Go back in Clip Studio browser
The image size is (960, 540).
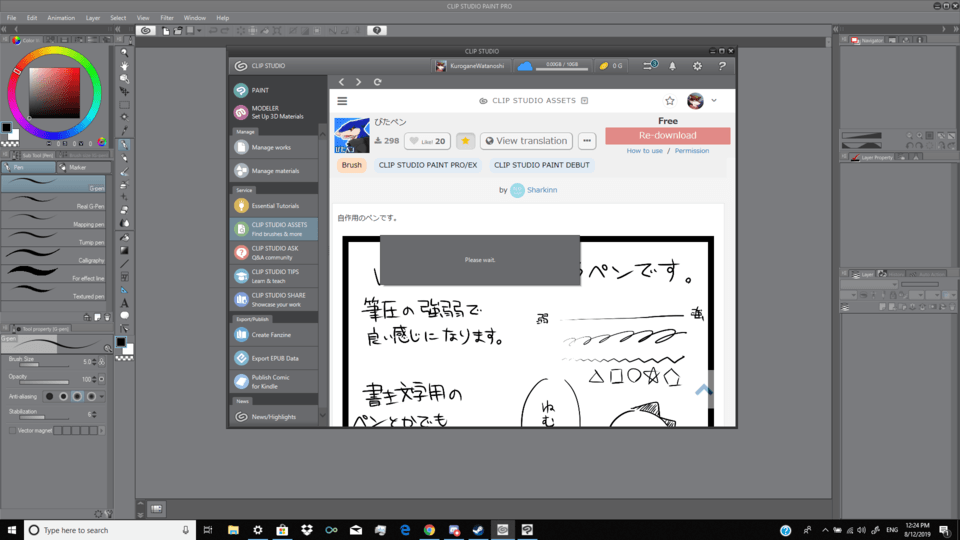click(x=342, y=82)
